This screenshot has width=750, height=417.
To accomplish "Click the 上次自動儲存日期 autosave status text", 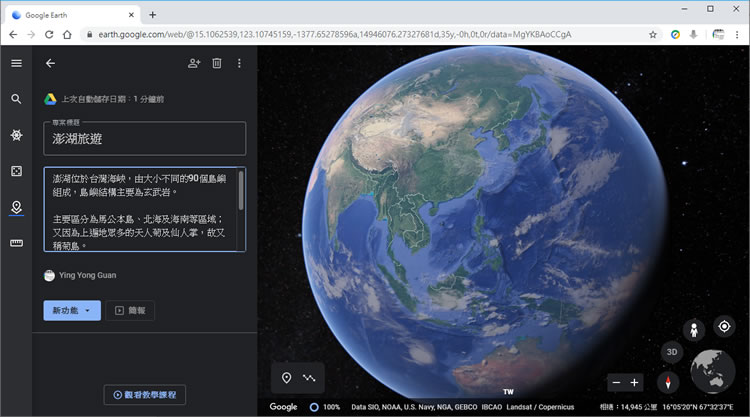I will pos(113,99).
